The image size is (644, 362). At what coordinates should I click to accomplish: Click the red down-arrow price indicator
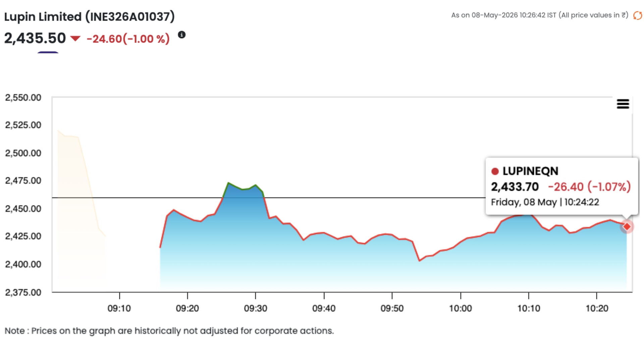point(75,39)
